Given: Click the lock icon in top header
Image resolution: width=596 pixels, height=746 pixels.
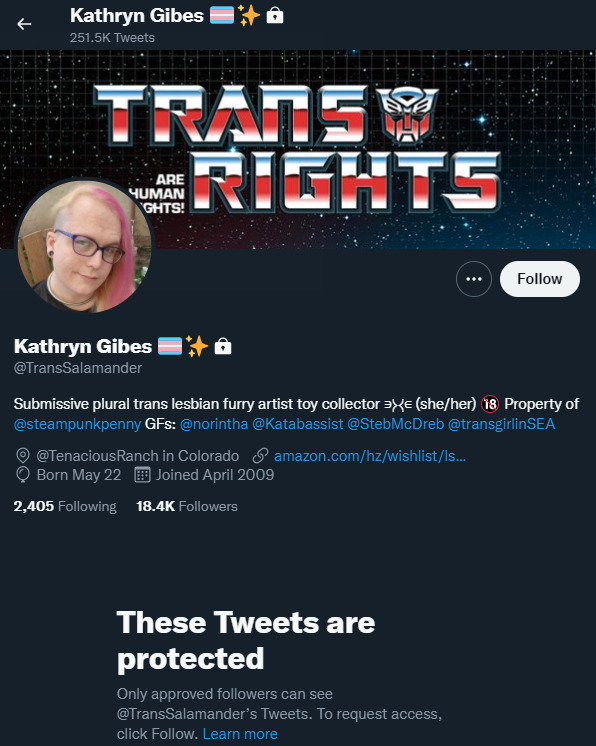Looking at the screenshot, I should (x=274, y=16).
